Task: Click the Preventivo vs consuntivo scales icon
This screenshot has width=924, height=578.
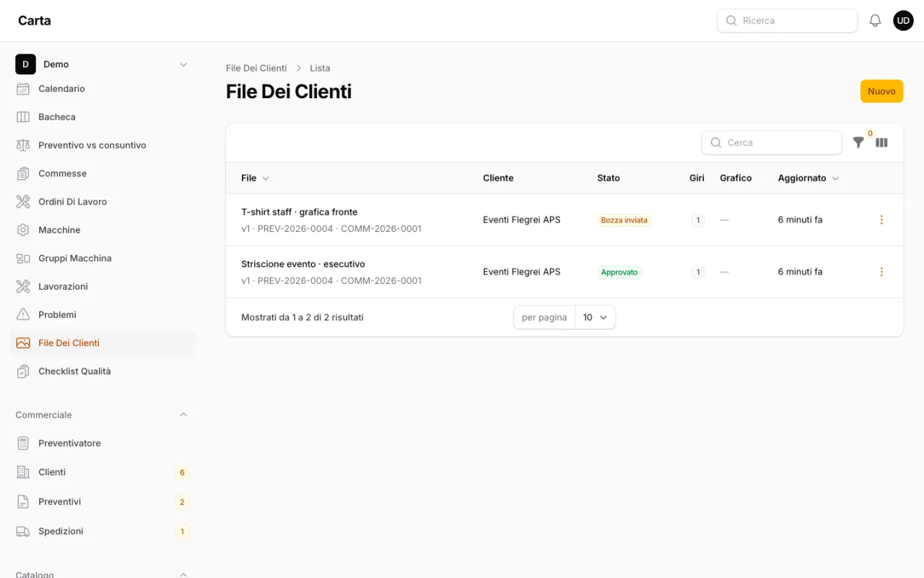Action: [x=23, y=145]
